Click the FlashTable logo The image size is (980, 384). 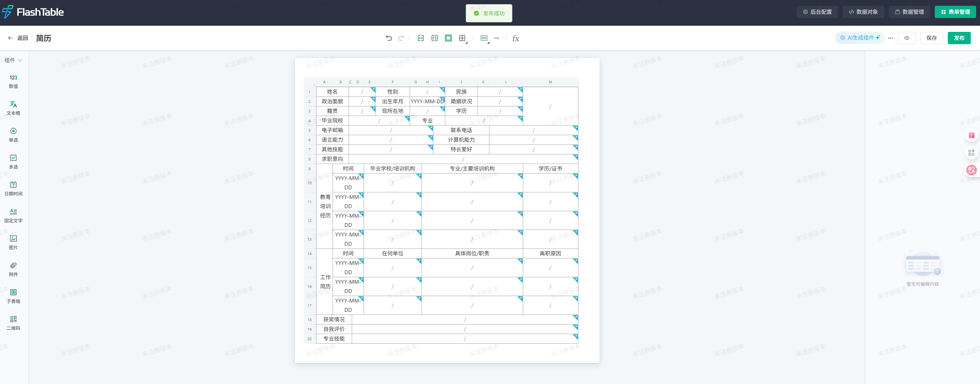click(33, 12)
